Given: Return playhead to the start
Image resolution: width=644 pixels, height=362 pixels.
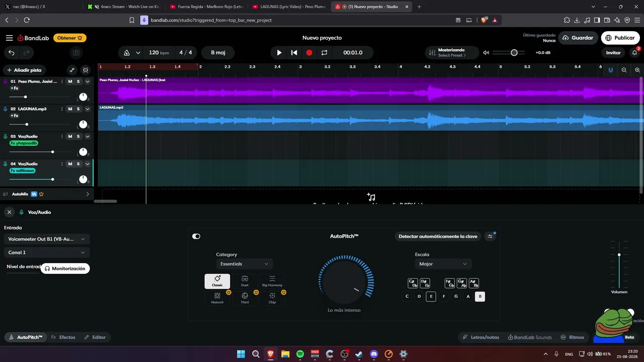Looking at the screenshot, I should pos(294,52).
